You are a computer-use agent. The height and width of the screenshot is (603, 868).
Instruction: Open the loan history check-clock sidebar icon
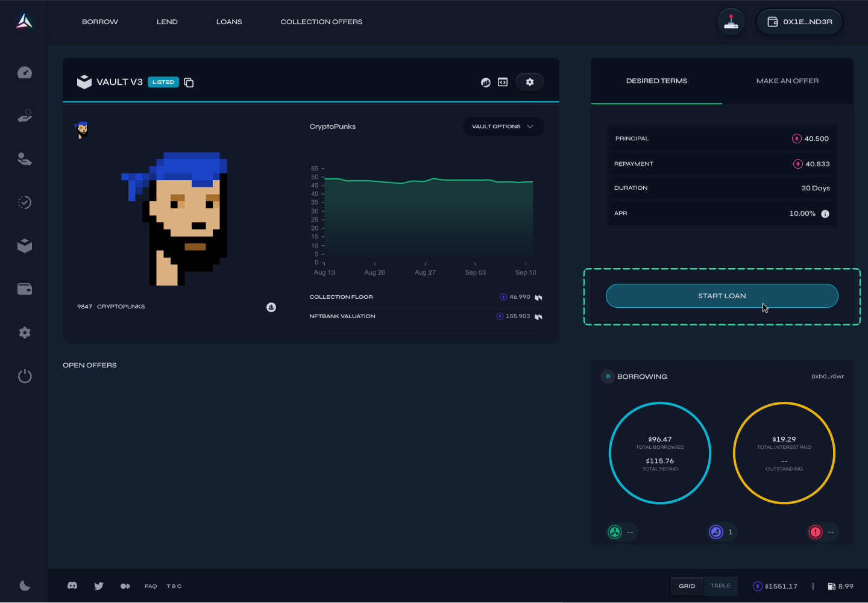point(25,202)
